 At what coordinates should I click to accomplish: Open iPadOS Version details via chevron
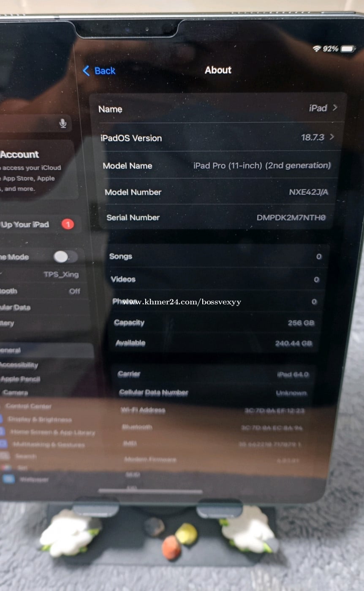click(332, 137)
